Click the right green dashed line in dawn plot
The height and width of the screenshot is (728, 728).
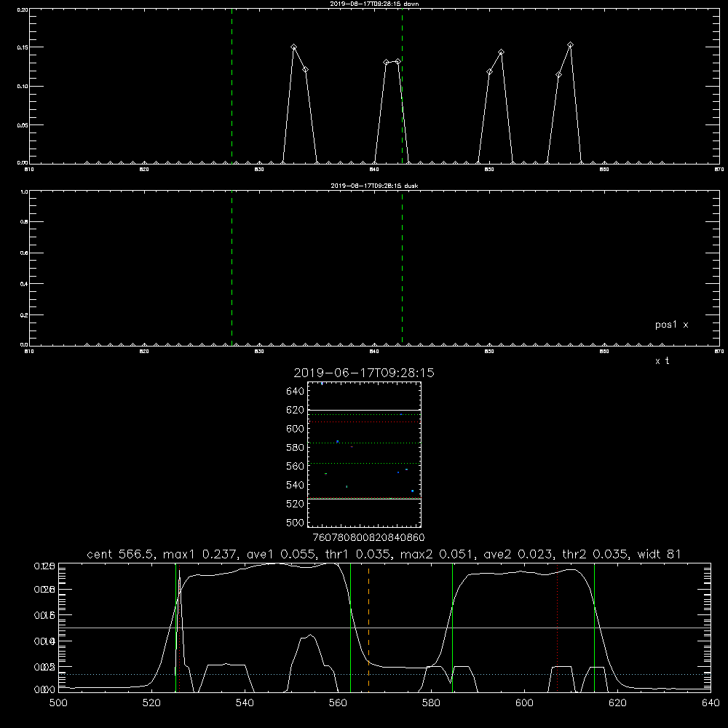(x=402, y=86)
